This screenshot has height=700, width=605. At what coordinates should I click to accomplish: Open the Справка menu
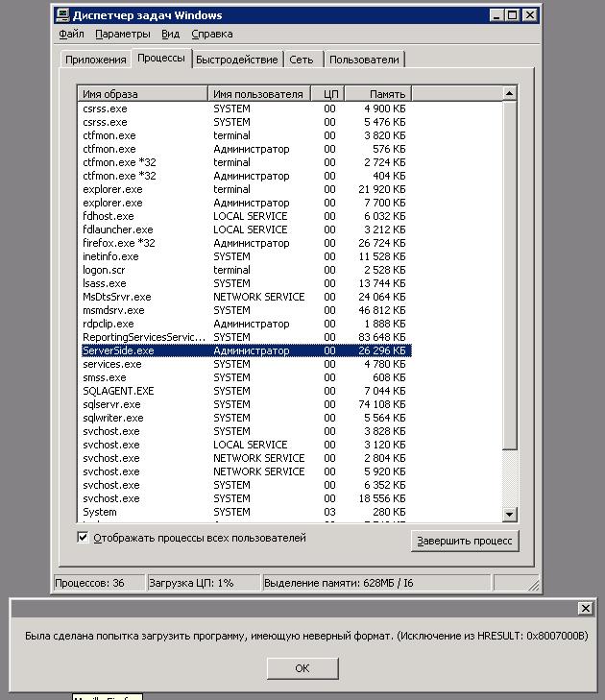point(212,34)
